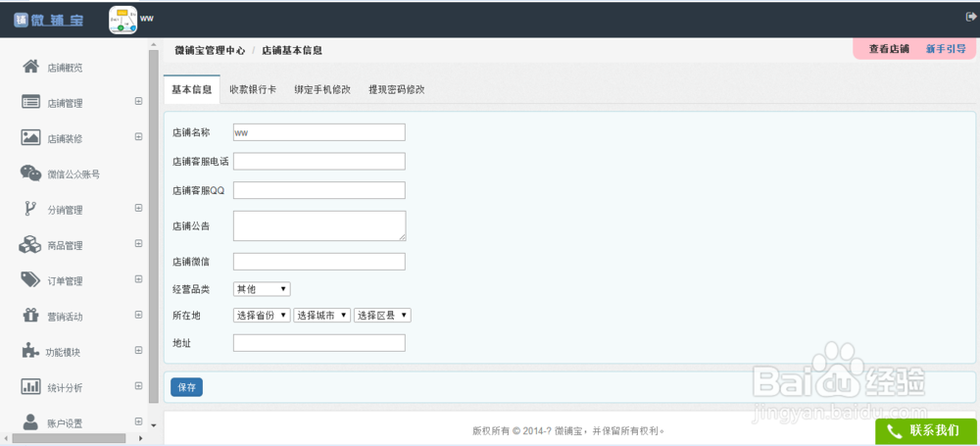Click the 微铺宝 logo in header
Screen dimensions: 980x446
[48, 20]
